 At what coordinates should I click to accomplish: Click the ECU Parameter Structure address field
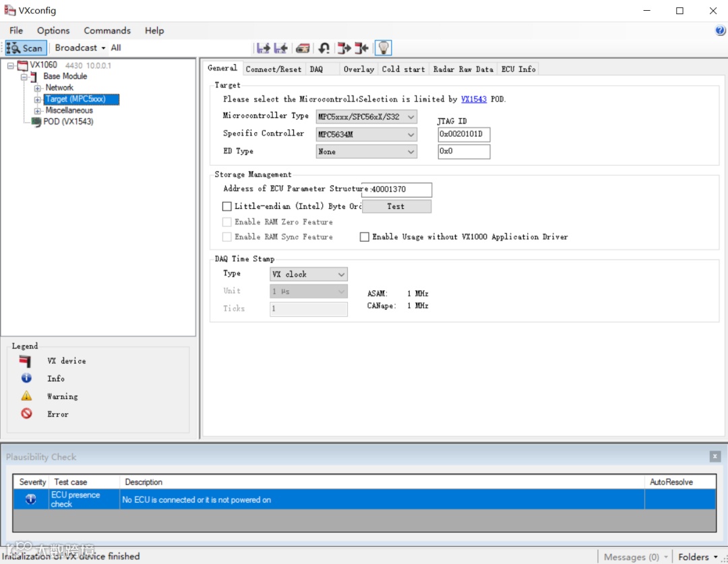coord(397,189)
